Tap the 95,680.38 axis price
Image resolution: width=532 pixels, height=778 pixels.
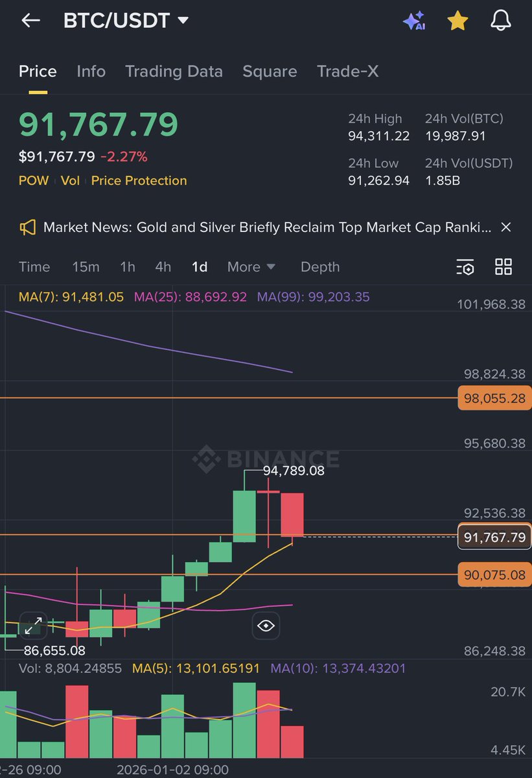[494, 443]
